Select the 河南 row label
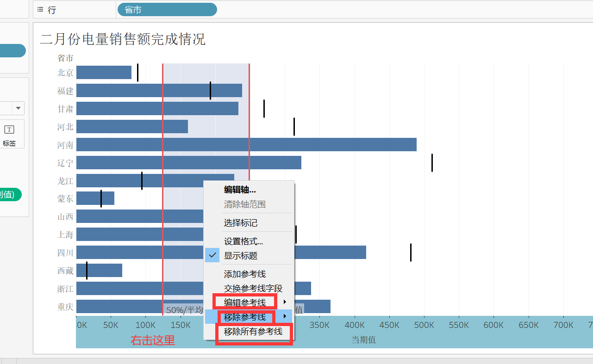 coord(65,145)
